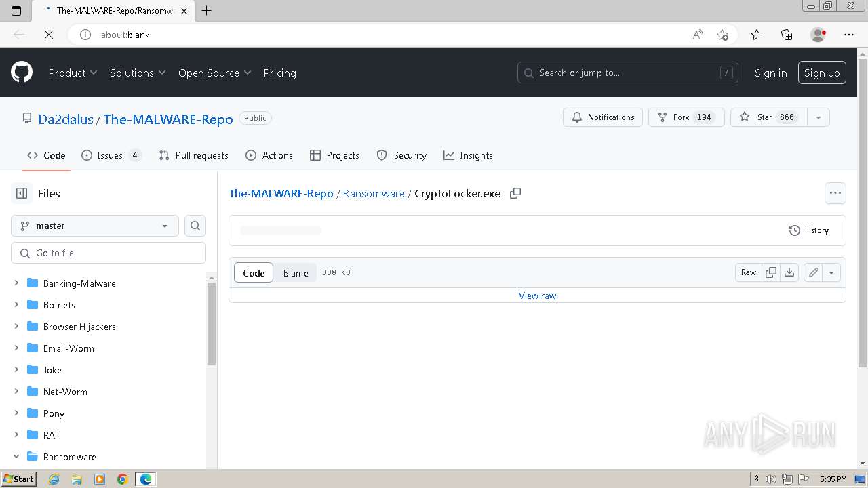Open Internet Explorer from taskbar
868x488 pixels.
54,479
